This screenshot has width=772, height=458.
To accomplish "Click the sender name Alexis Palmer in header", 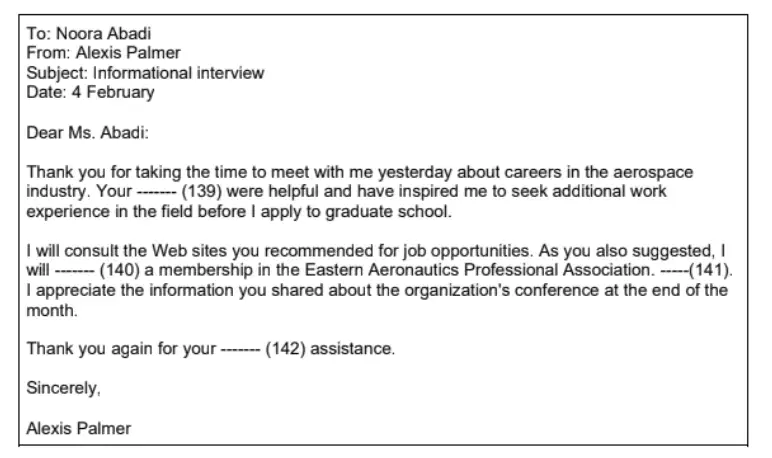I will (128, 53).
